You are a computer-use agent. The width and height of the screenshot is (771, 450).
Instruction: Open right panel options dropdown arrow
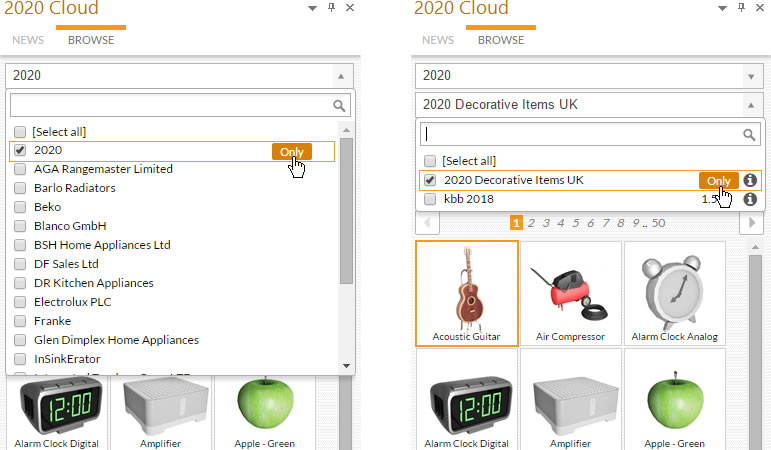pyautogui.click(x=722, y=8)
